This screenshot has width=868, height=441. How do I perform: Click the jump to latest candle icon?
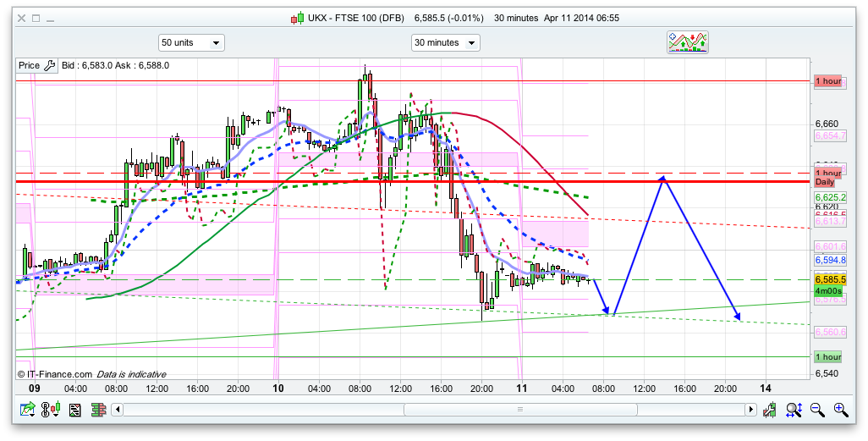tap(770, 410)
